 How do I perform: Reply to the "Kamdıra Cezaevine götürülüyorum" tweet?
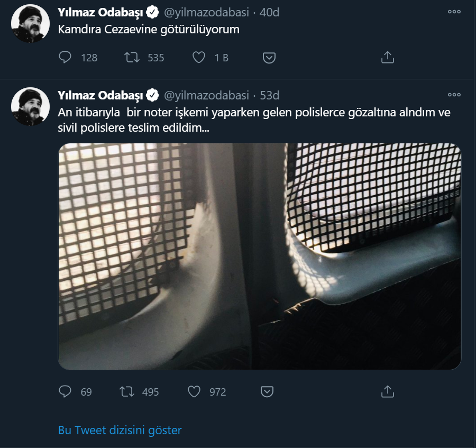tap(66, 58)
